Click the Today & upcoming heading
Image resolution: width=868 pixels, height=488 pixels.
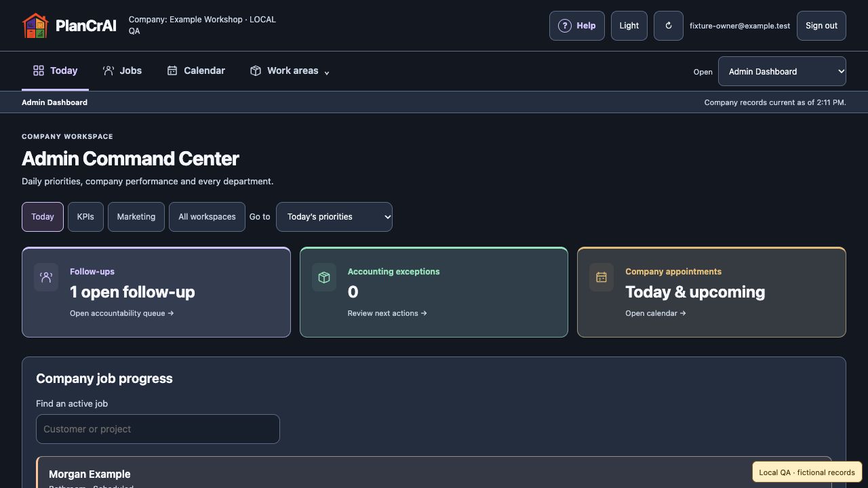(695, 292)
